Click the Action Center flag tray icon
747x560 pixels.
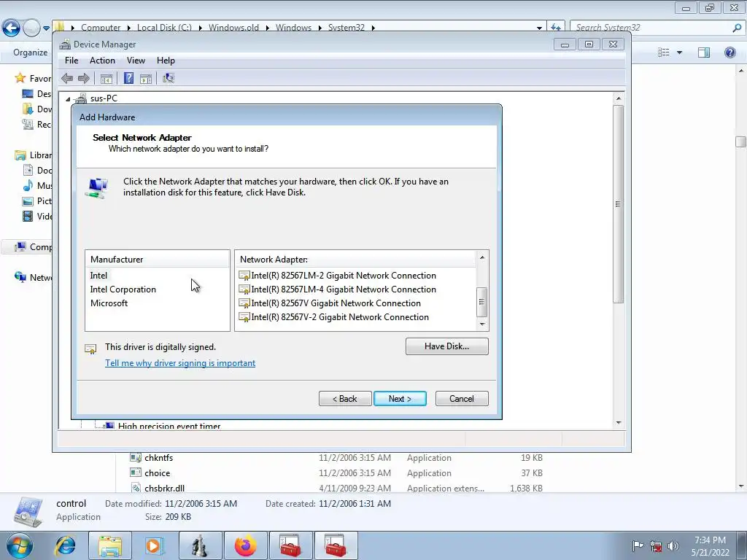pyautogui.click(x=638, y=545)
